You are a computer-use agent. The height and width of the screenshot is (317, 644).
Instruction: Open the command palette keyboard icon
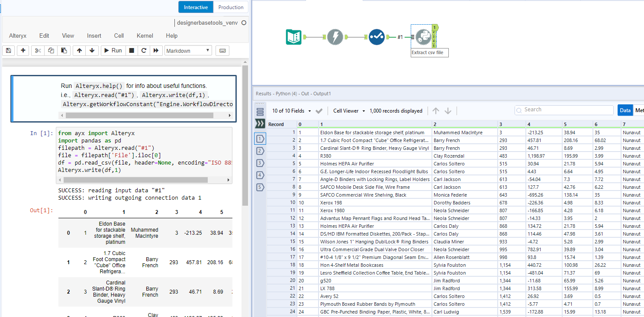tap(222, 51)
